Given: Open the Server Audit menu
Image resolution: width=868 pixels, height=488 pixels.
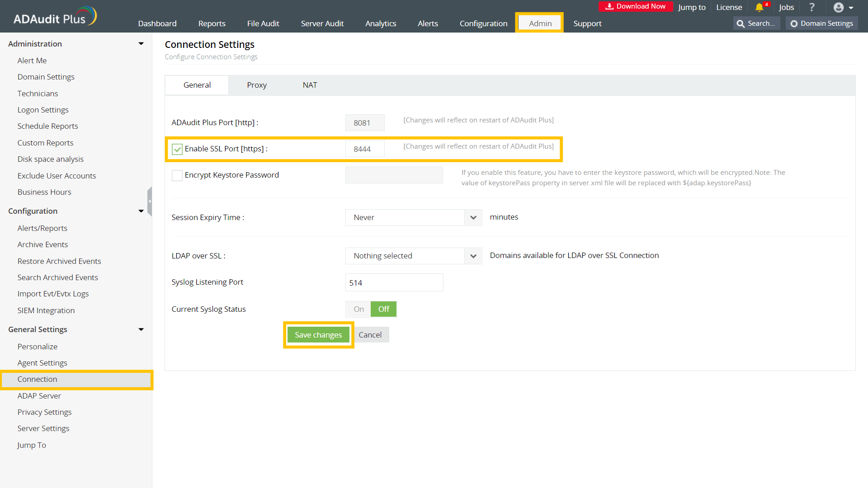Looking at the screenshot, I should click(322, 23).
